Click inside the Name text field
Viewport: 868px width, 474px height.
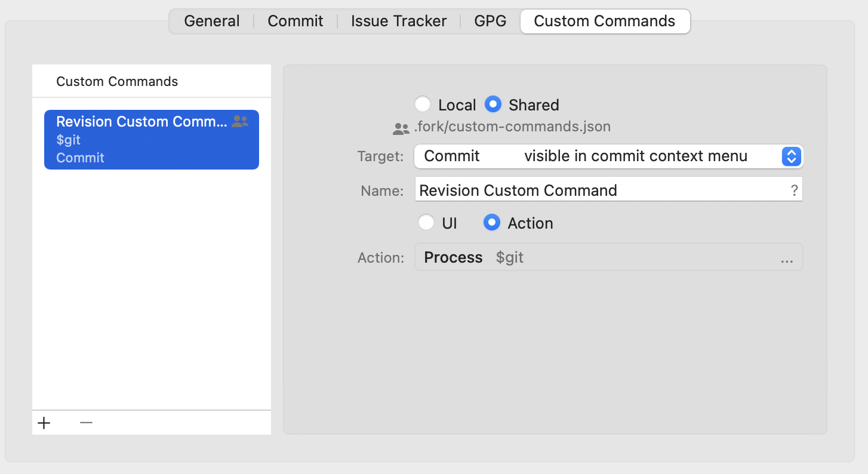(597, 190)
